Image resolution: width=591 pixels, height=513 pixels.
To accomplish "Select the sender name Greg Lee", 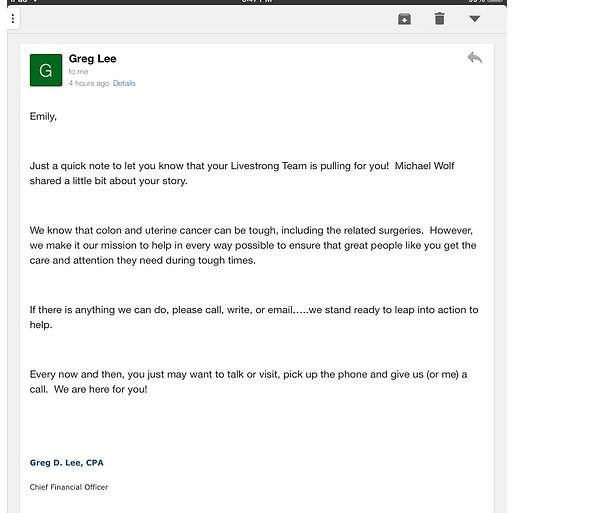I will 92,59.
